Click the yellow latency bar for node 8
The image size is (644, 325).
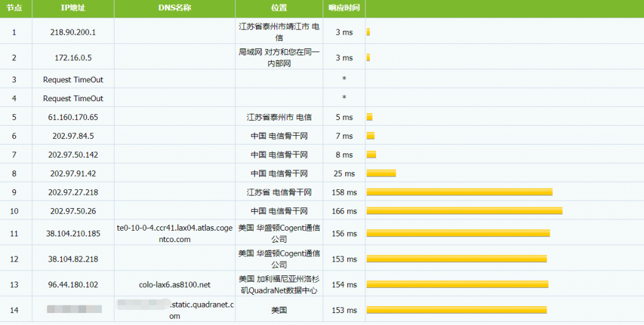pos(381,174)
